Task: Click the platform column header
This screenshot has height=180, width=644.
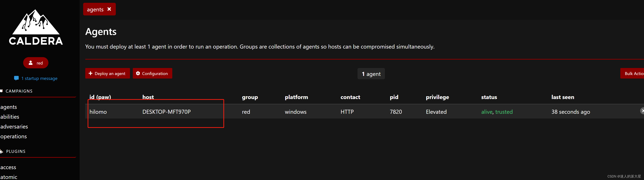Action: pos(296,97)
